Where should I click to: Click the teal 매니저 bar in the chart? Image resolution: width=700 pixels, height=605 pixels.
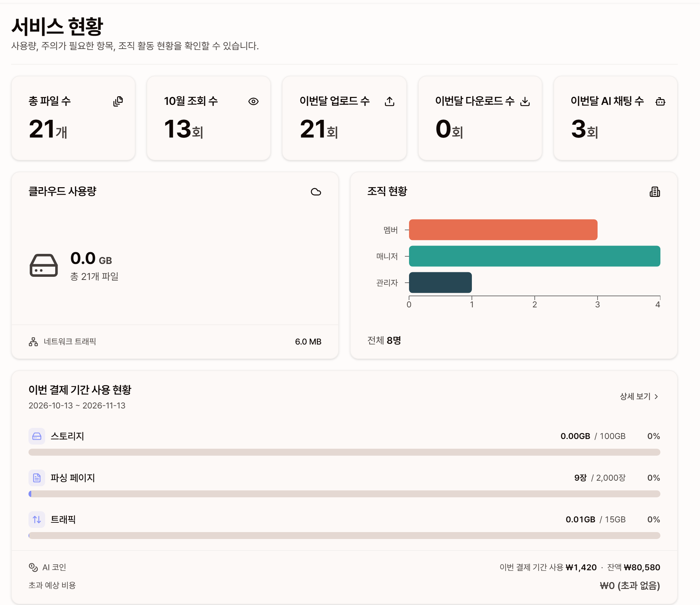(x=535, y=256)
